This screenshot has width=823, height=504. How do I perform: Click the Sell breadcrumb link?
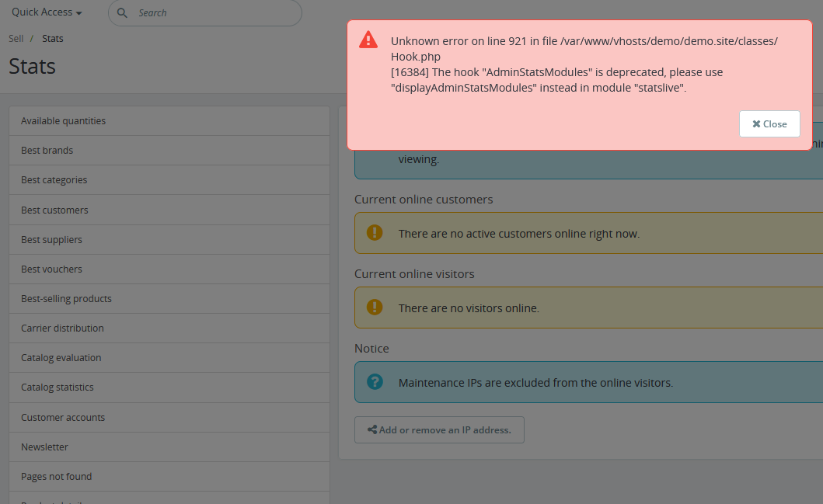16,38
